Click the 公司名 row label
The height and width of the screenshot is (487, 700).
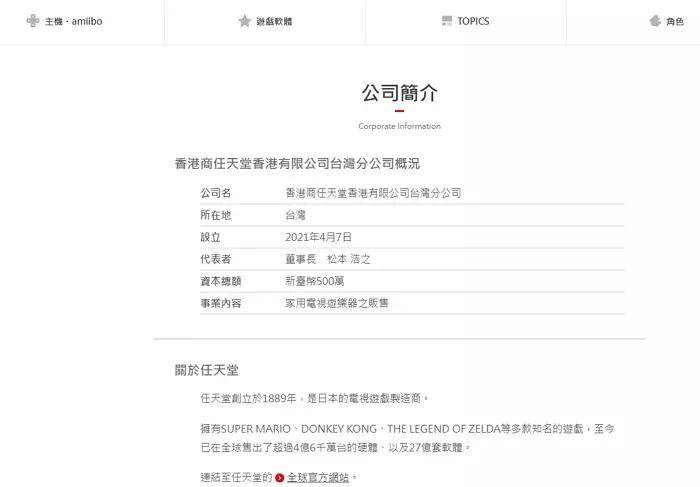pyautogui.click(x=216, y=193)
